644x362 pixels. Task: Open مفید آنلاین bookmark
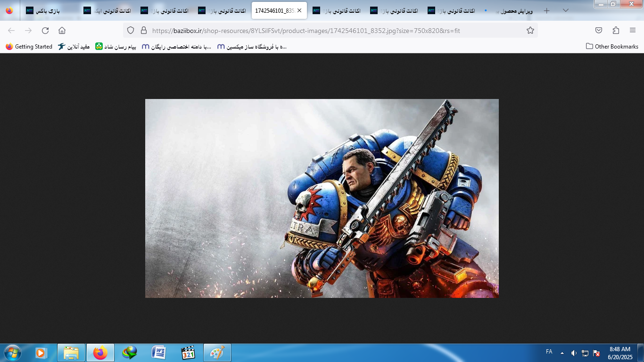point(74,47)
